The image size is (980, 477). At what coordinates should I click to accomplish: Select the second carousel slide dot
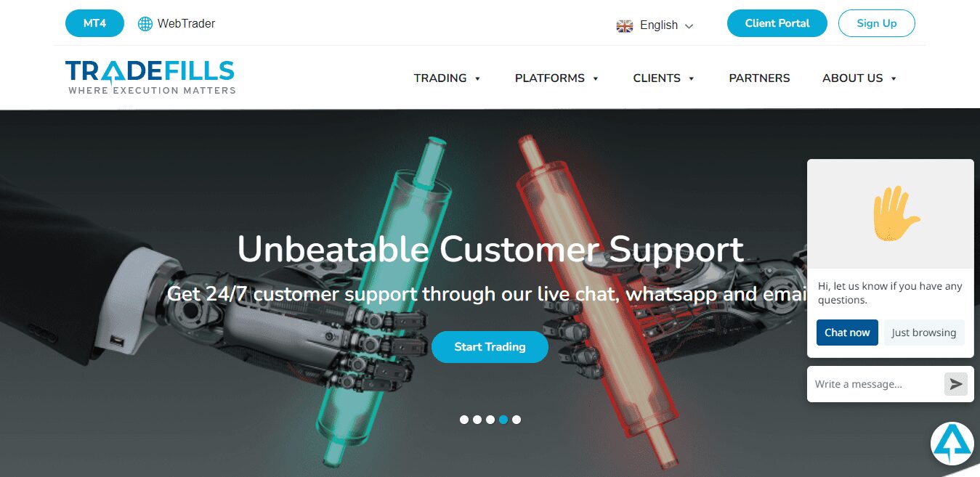pos(477,420)
